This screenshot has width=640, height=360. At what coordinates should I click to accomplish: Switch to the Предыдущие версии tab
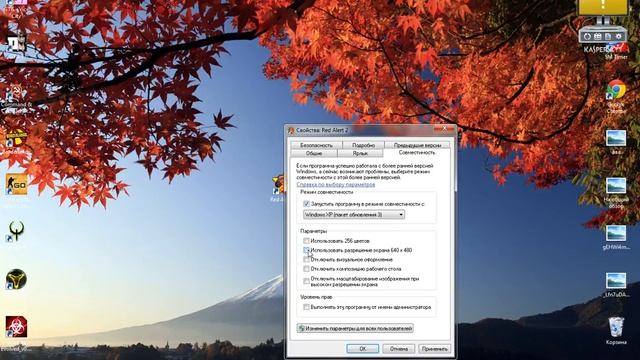(x=417, y=145)
